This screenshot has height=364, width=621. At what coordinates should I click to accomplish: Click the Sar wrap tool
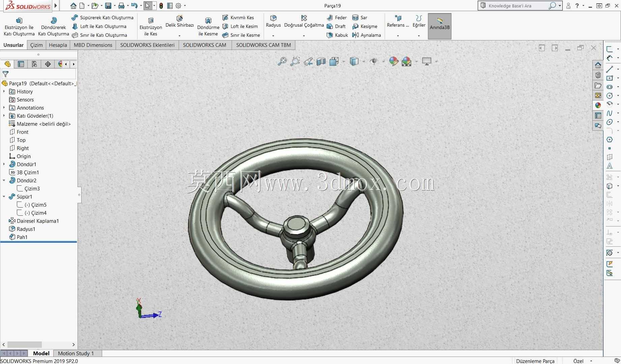[x=360, y=18]
